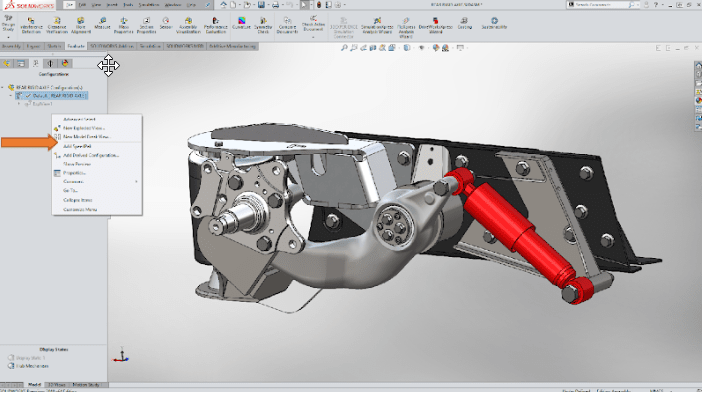Open the DimXpertManager tab

pos(50,64)
